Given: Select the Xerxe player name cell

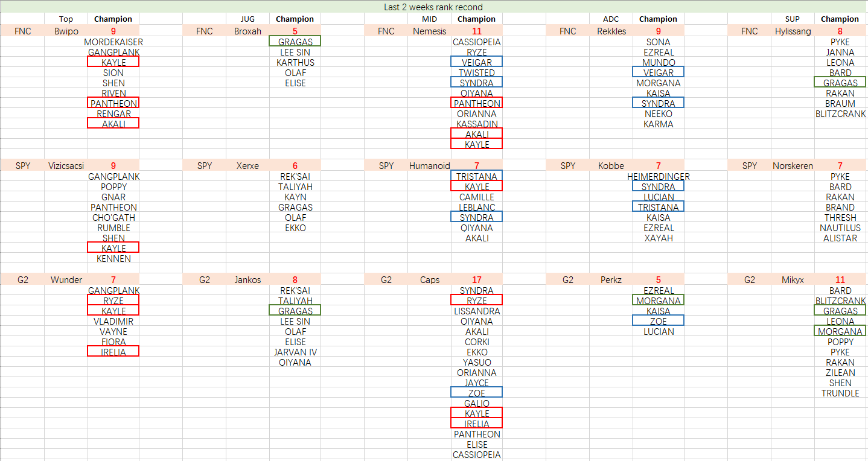Looking at the screenshot, I should (247, 166).
